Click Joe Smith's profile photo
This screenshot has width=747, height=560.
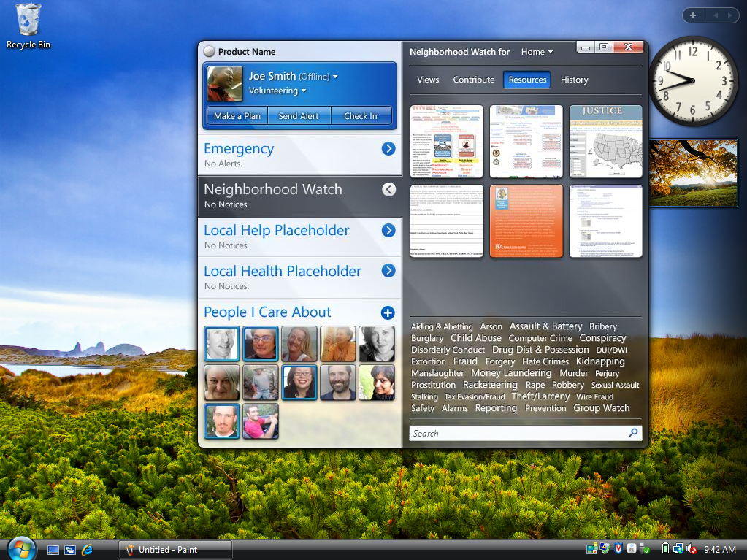[x=225, y=84]
